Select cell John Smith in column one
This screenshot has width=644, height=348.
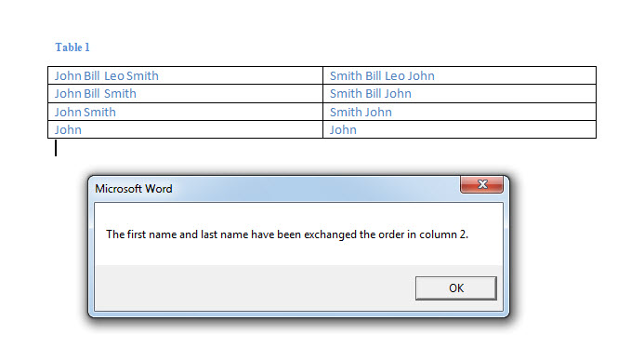point(185,112)
